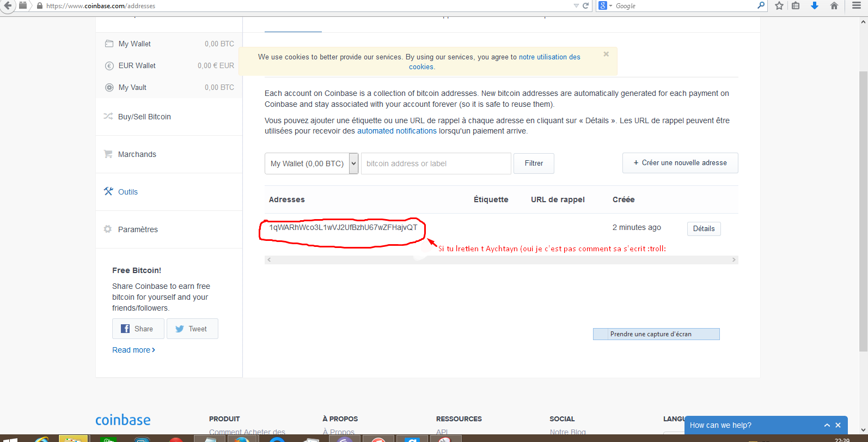Click the Filtrer button

534,164
